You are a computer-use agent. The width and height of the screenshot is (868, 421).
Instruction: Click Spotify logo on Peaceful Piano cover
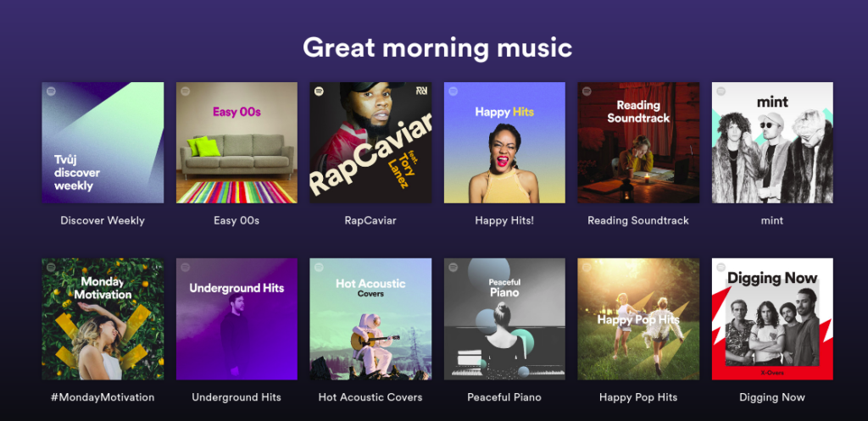click(453, 267)
